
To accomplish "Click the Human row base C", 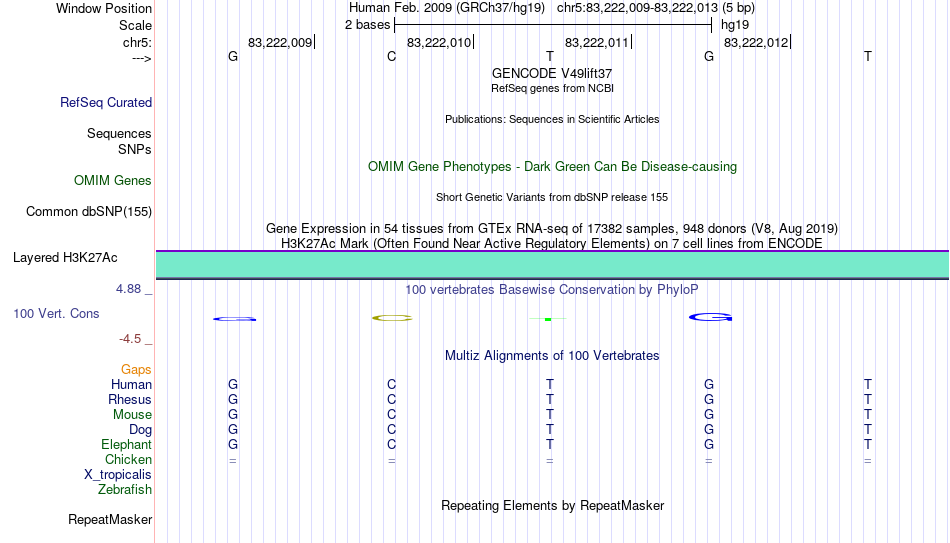I will pyautogui.click(x=391, y=384).
